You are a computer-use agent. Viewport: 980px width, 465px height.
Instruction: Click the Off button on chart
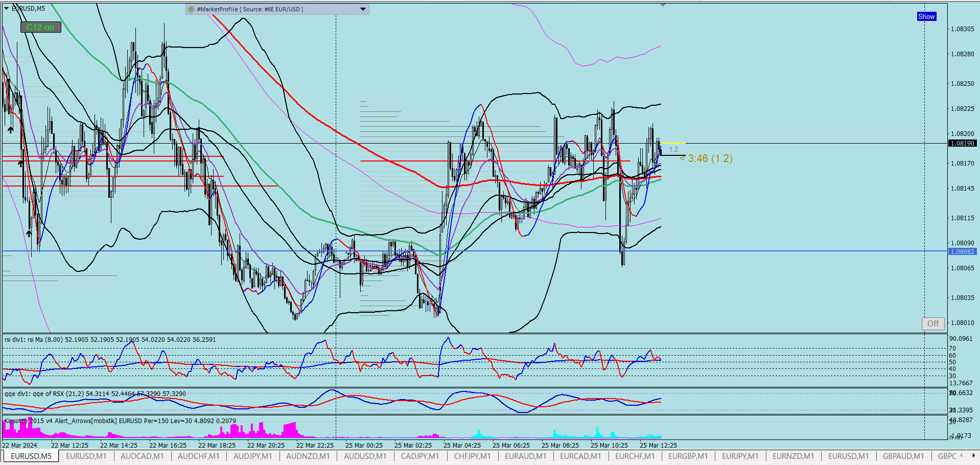click(x=933, y=323)
